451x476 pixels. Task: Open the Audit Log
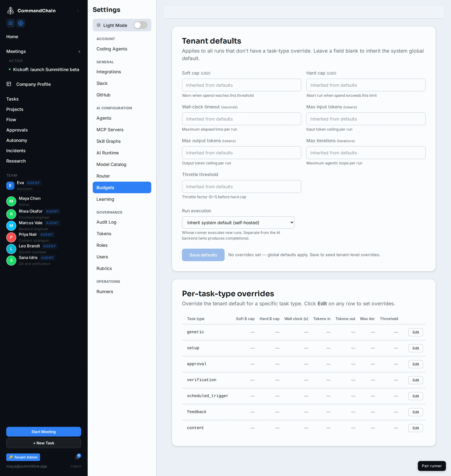click(122, 222)
